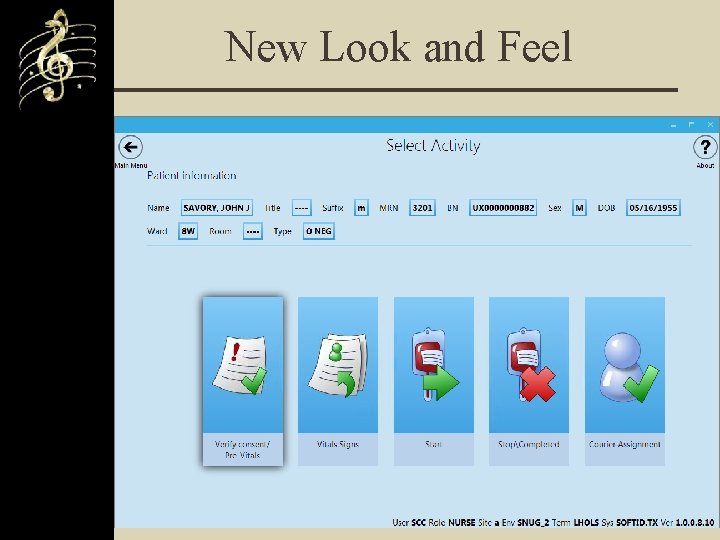Click the Role NURSE status bar entry
720x540 pixels.
[x=452, y=523]
